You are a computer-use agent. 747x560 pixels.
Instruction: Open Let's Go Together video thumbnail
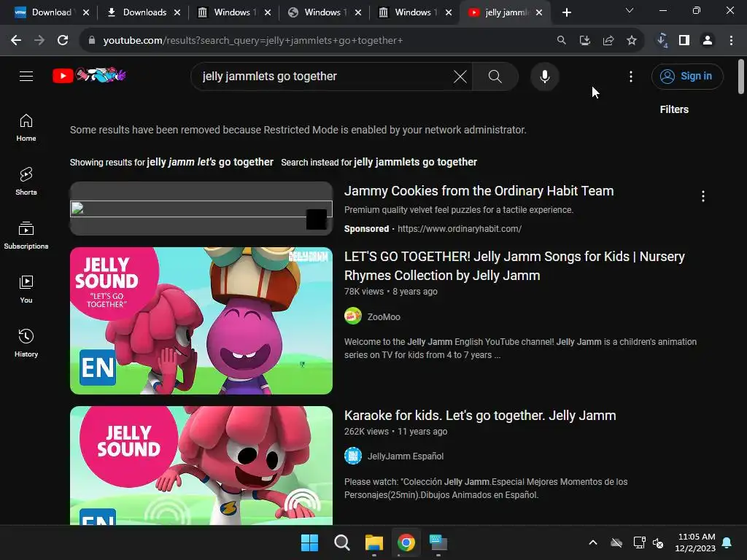click(201, 321)
